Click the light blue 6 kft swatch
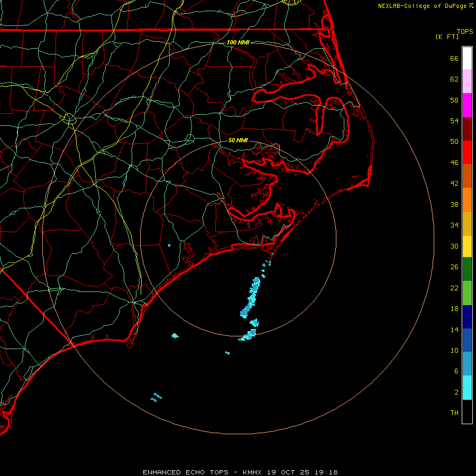 pos(467,364)
